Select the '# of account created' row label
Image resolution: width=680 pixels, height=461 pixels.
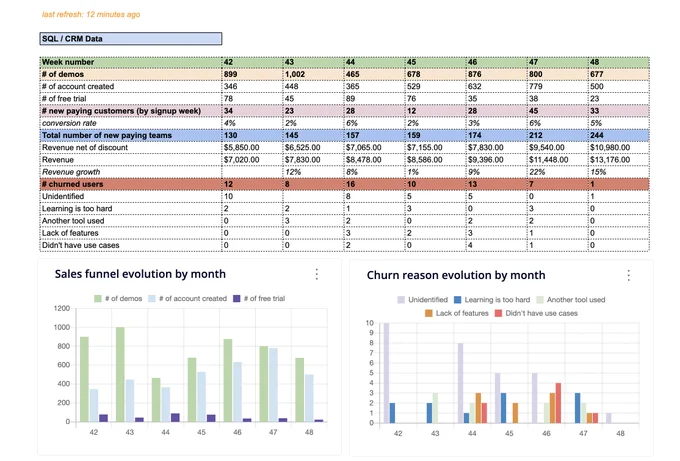point(131,86)
